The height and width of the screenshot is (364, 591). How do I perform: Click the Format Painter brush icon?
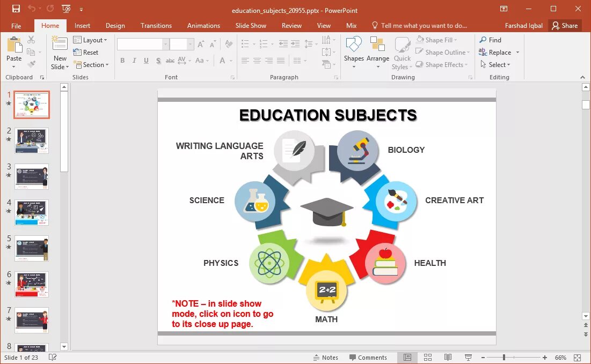click(x=32, y=64)
